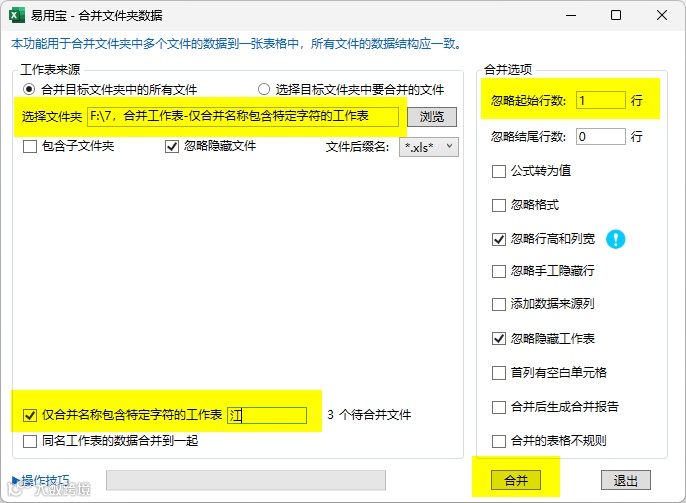Select 选择目标文件夹中要合并的文件 radio button
686x503 pixels.
pos(263,90)
